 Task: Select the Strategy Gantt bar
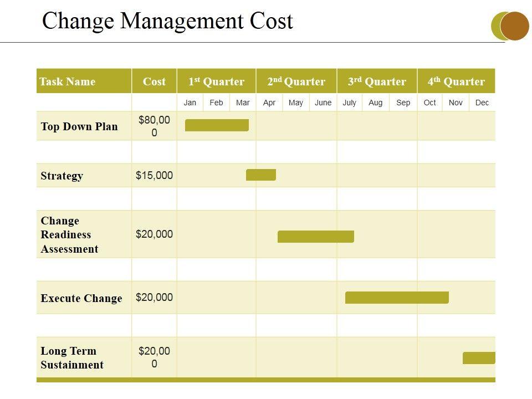tap(260, 175)
